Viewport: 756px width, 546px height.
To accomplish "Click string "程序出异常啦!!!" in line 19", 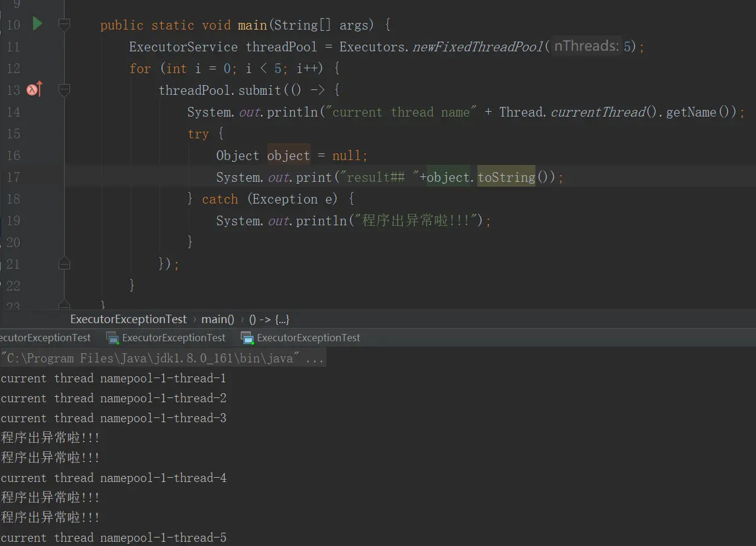I will point(416,220).
